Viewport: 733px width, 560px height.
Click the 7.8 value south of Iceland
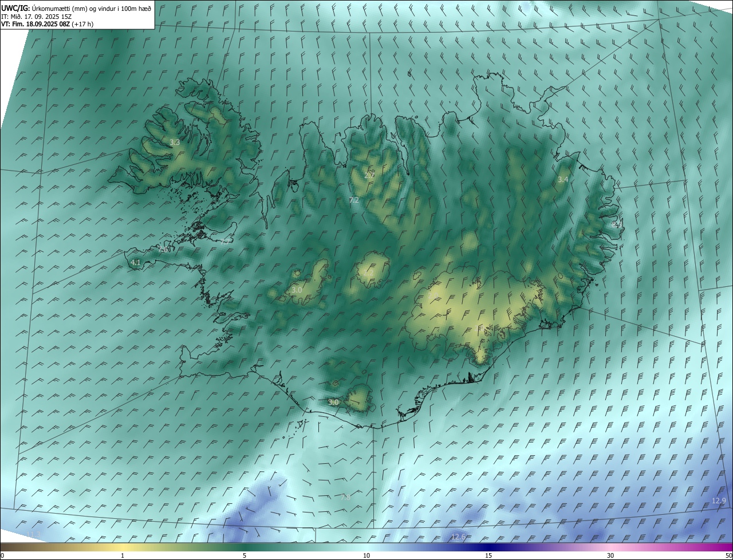coord(345,497)
